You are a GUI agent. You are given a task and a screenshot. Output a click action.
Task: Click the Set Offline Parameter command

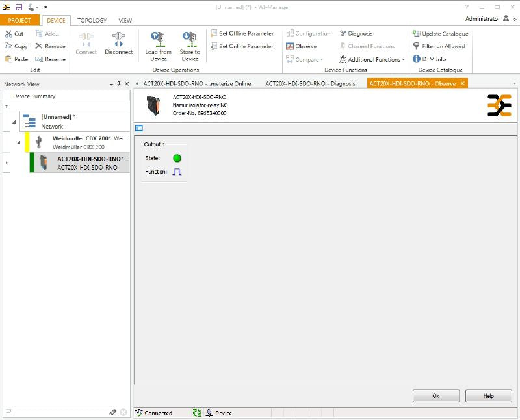(x=242, y=33)
